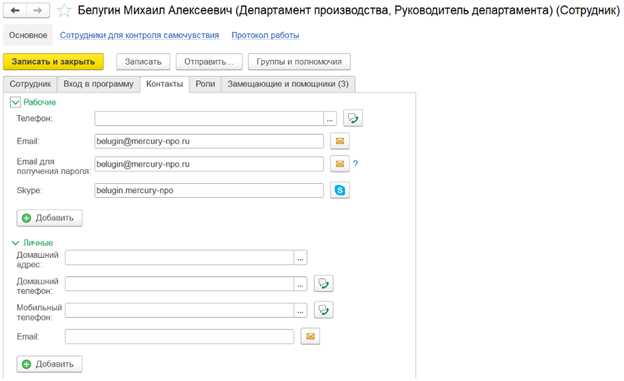The width and height of the screenshot is (624, 381).
Task: Focus the Мобильный телефон input field
Action: (179, 311)
